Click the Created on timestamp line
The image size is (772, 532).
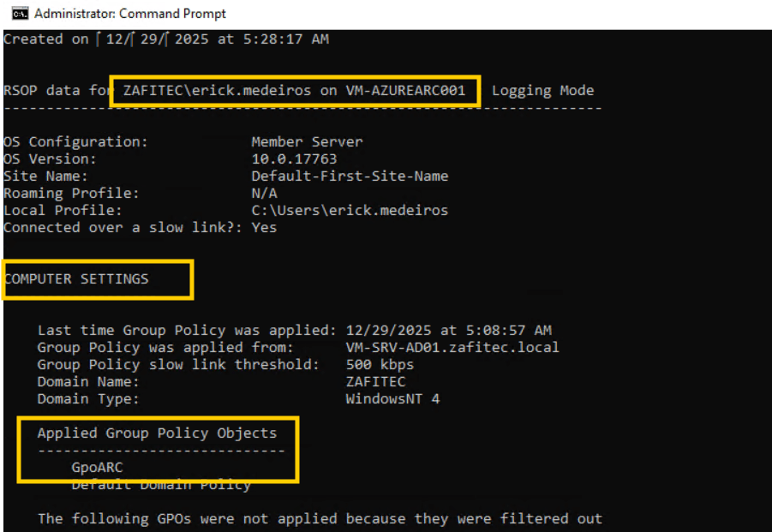coord(166,39)
